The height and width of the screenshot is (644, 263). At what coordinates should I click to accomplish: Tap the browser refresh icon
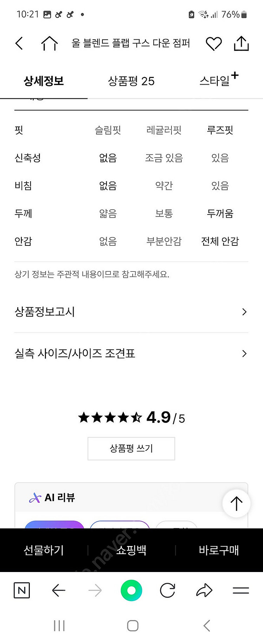168,590
